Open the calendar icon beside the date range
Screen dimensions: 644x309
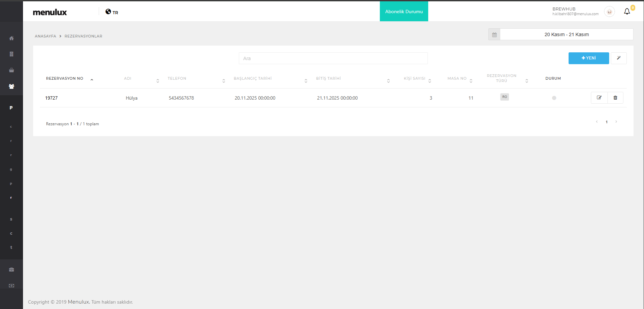point(494,34)
